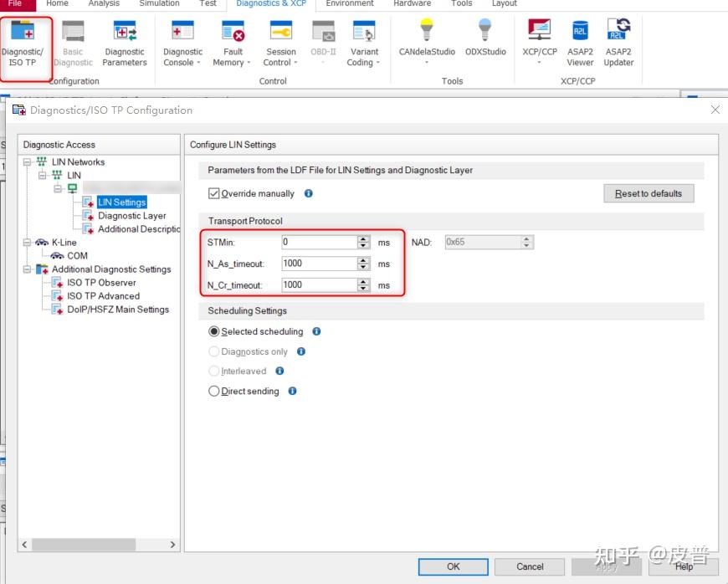Click info icon next to Override manually

[308, 193]
